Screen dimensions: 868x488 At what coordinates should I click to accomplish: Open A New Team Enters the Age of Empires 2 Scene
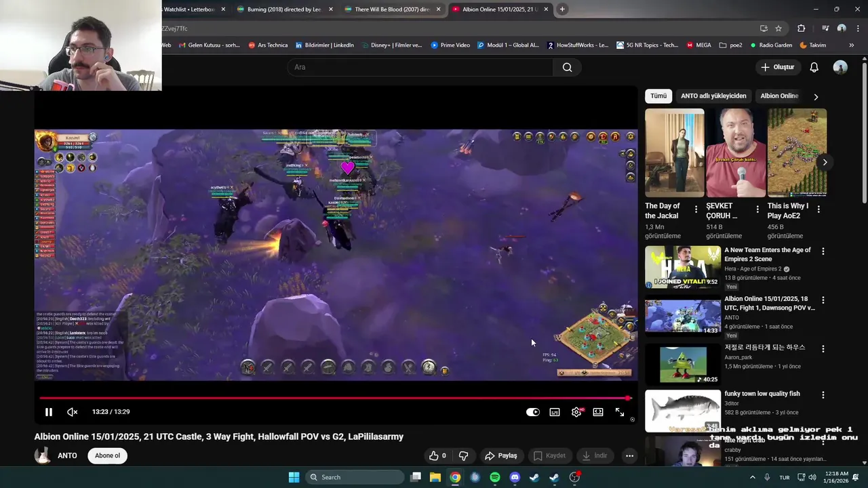(x=768, y=254)
